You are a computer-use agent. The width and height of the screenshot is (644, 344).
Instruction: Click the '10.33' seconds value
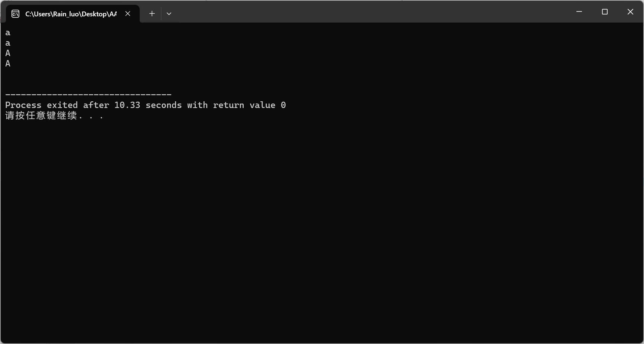[127, 105]
